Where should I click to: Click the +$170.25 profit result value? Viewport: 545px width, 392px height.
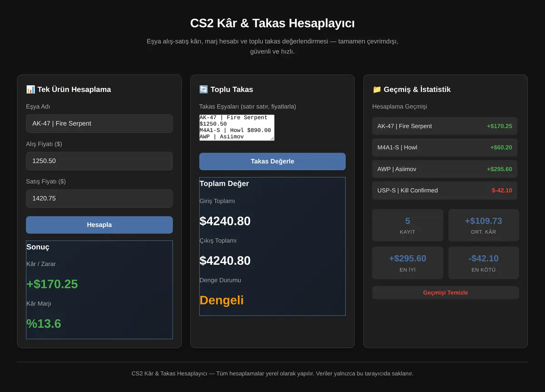click(x=52, y=284)
